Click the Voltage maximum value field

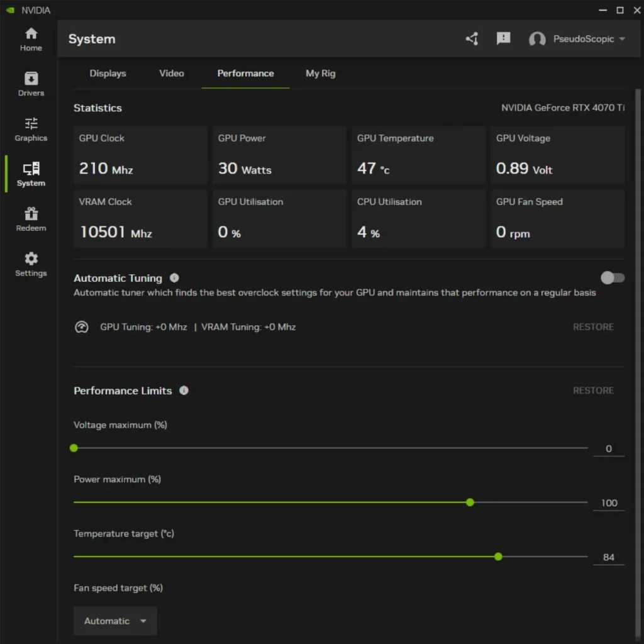point(609,448)
